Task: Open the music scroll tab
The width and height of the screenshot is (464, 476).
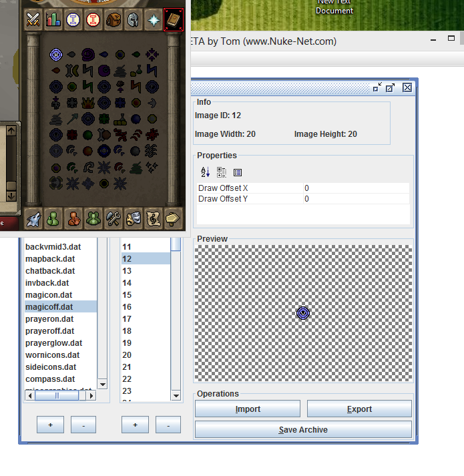Action: click(154, 218)
